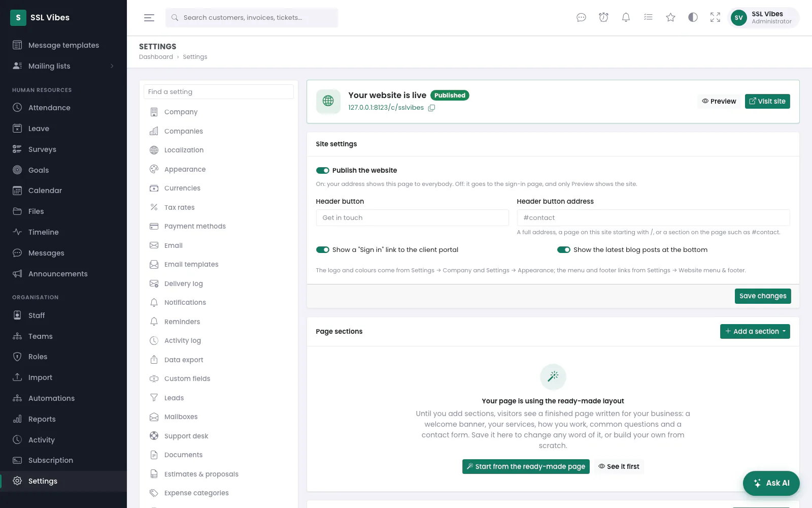
Task: Click the Preview button
Action: tap(719, 101)
